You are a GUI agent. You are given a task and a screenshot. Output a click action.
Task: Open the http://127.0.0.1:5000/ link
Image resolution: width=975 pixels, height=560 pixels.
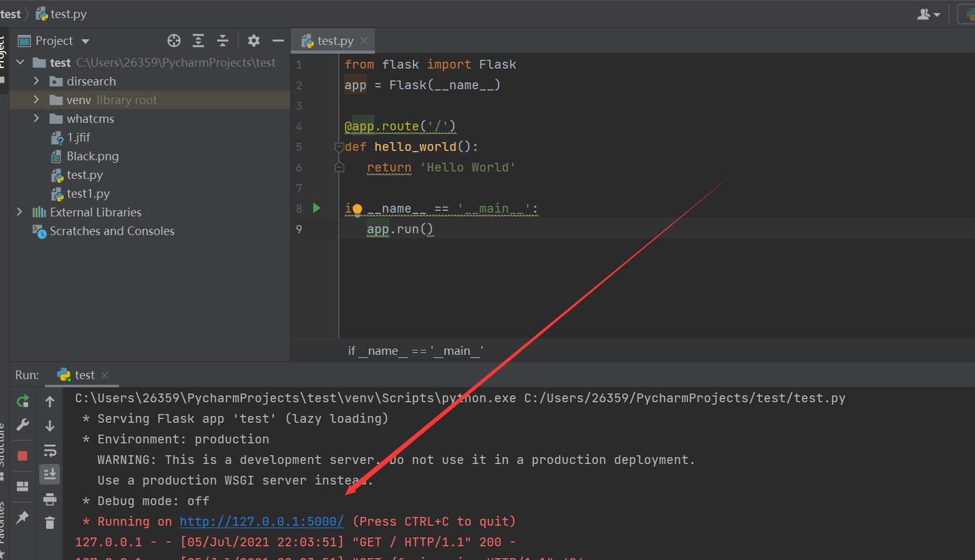tap(262, 521)
